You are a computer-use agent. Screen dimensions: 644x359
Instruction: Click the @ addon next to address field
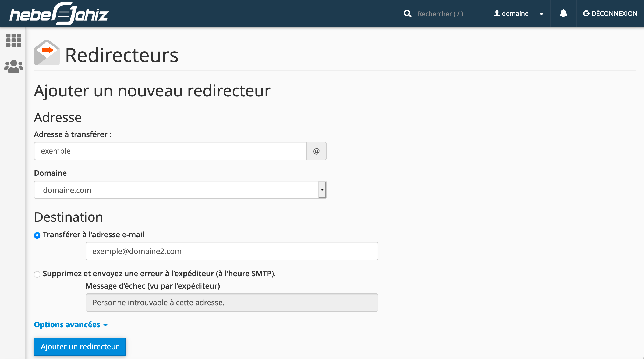pyautogui.click(x=316, y=151)
